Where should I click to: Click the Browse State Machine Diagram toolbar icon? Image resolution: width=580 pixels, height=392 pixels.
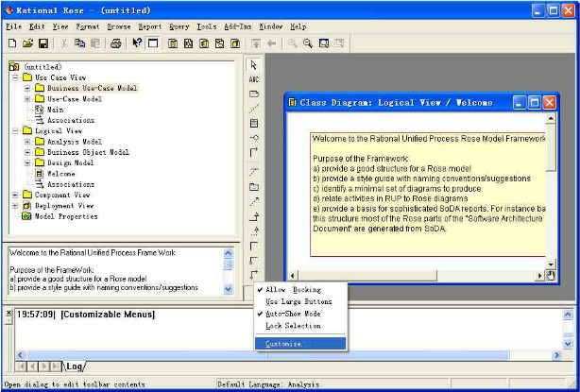coord(219,43)
